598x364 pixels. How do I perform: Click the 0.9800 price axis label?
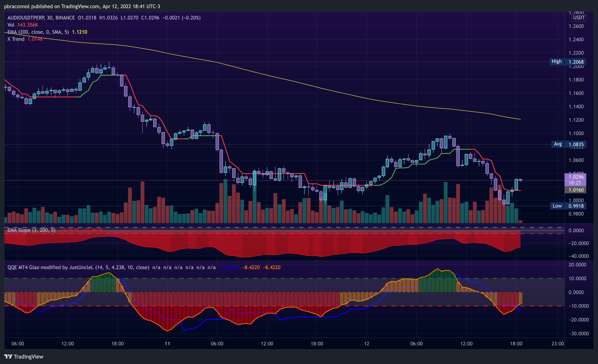(x=576, y=214)
